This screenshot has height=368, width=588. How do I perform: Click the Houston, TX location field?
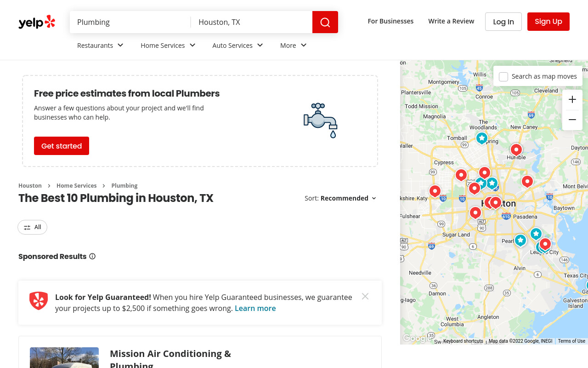(252, 22)
